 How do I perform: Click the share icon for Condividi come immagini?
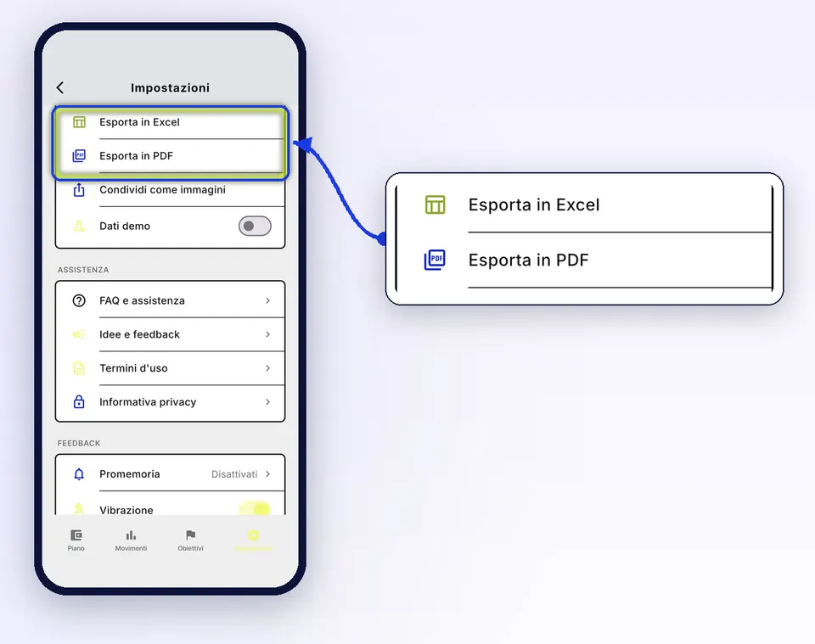79,190
